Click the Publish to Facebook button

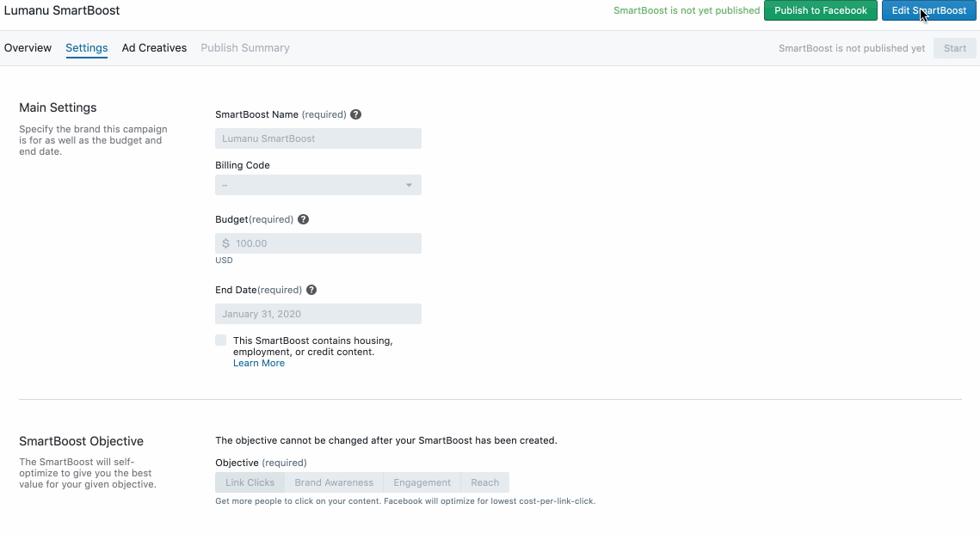pos(821,10)
